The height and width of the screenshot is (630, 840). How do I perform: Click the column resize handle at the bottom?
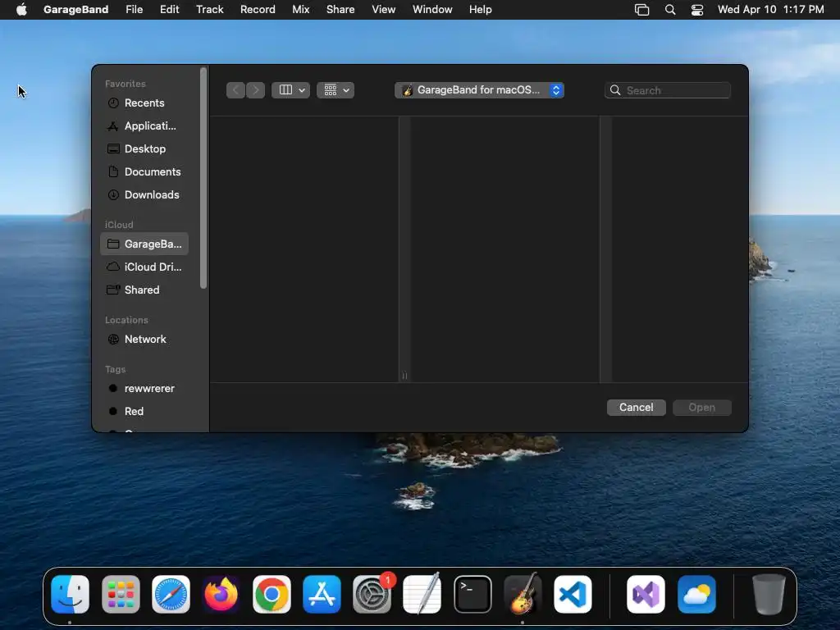coord(404,376)
